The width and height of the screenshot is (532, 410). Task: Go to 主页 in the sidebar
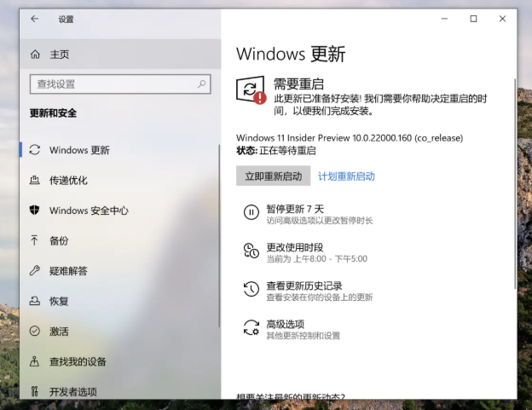(x=120, y=55)
